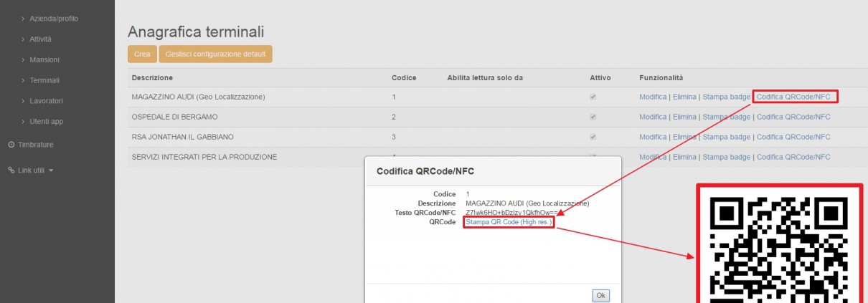Click OSPEDALE DI BERGAMO table cell

point(174,117)
